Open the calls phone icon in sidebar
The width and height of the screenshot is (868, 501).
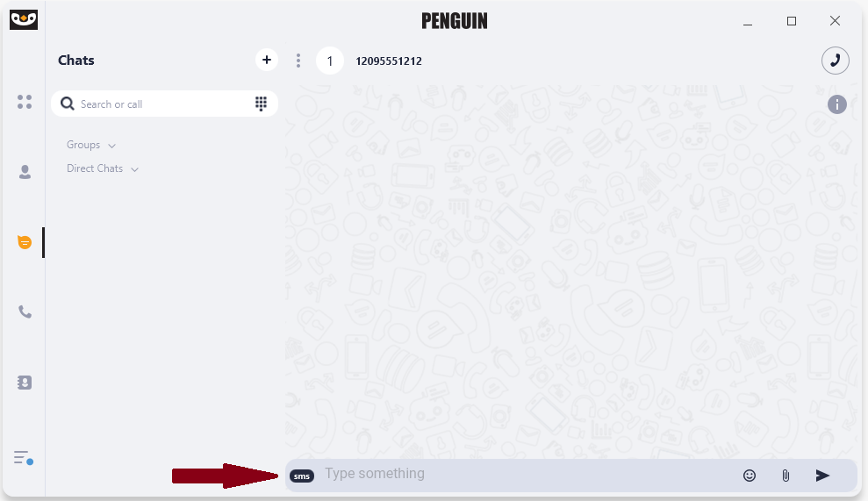[25, 312]
